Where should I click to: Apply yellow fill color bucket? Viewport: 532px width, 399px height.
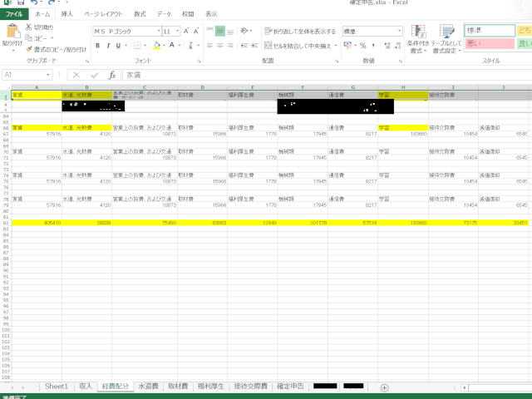coord(157,45)
